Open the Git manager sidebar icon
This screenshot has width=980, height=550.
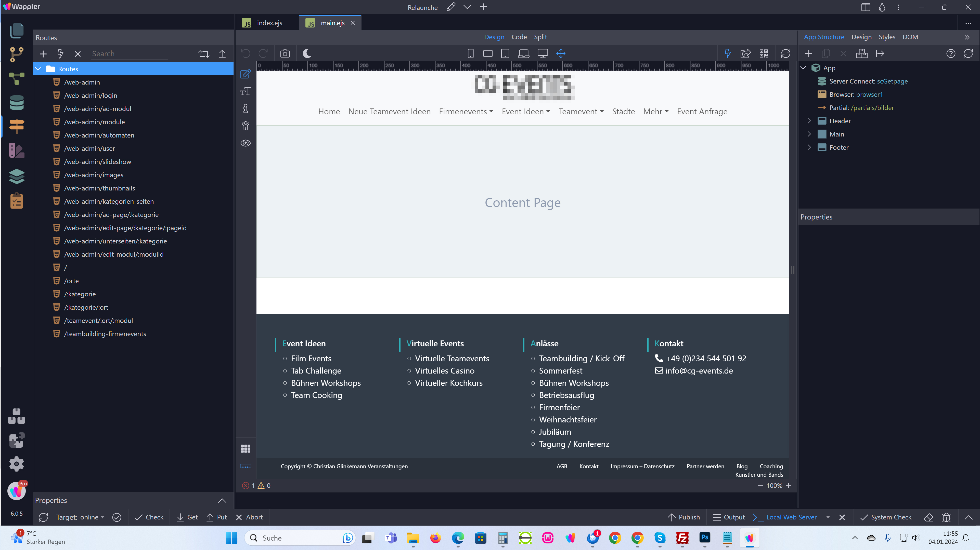click(16, 55)
